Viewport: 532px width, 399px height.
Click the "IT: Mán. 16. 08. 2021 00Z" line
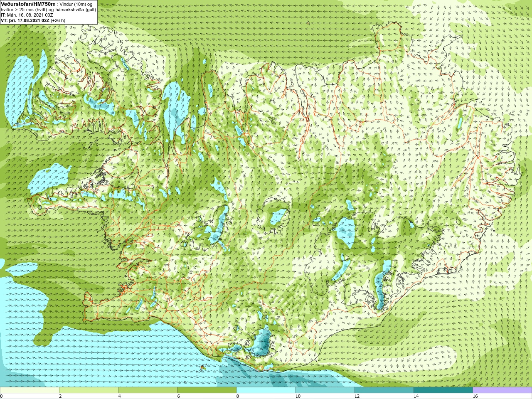[27, 15]
